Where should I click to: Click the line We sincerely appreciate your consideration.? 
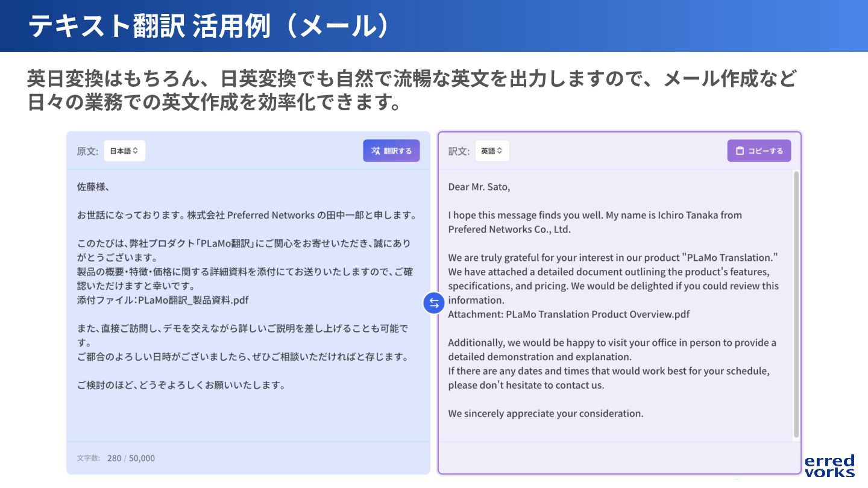(x=546, y=413)
